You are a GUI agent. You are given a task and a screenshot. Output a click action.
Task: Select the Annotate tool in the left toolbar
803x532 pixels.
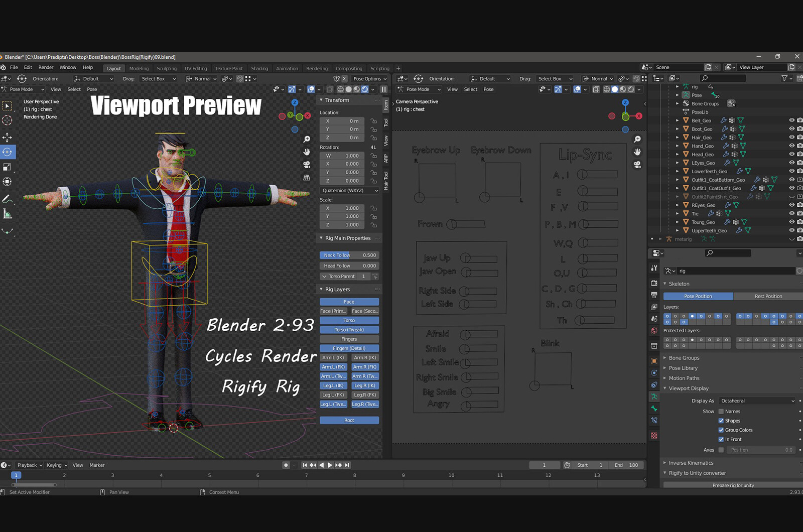(8, 199)
